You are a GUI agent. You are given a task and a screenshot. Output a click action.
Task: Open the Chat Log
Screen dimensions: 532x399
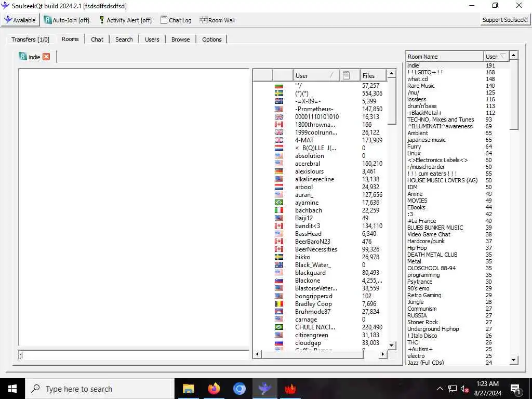176,20
